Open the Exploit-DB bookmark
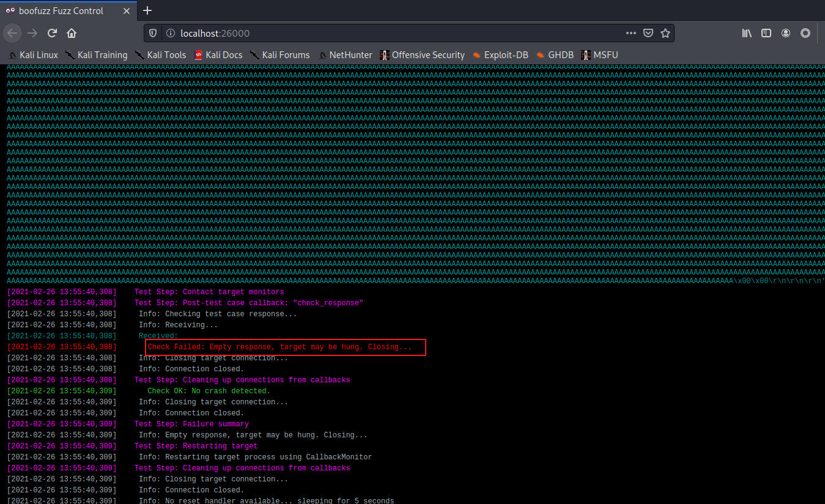Screen dimensions: 825x504 [500, 55]
